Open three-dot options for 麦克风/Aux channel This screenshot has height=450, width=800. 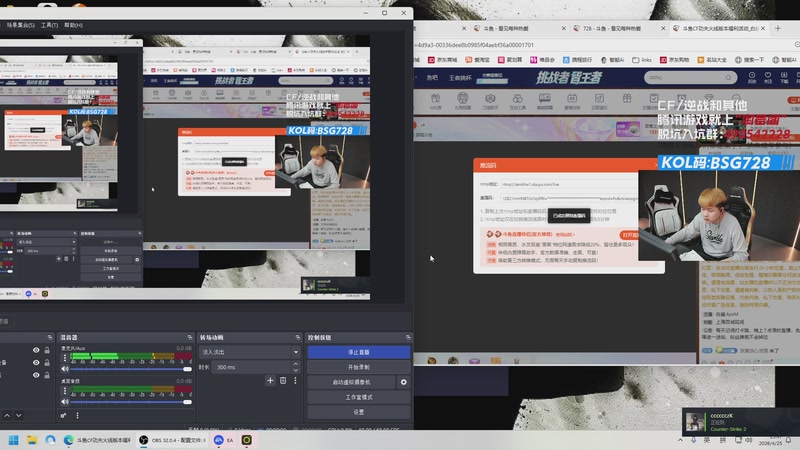pyautogui.click(x=65, y=358)
